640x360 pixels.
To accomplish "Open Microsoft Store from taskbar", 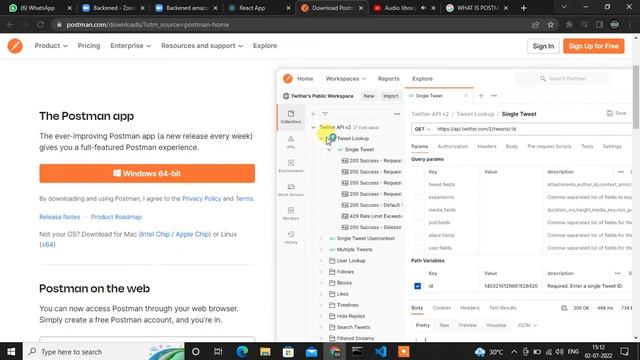I will click(x=288, y=351).
